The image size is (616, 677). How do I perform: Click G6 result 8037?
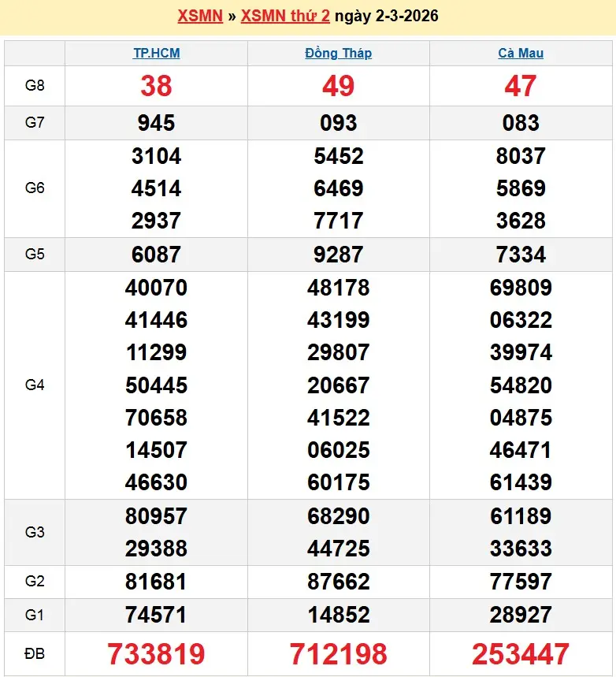521,156
